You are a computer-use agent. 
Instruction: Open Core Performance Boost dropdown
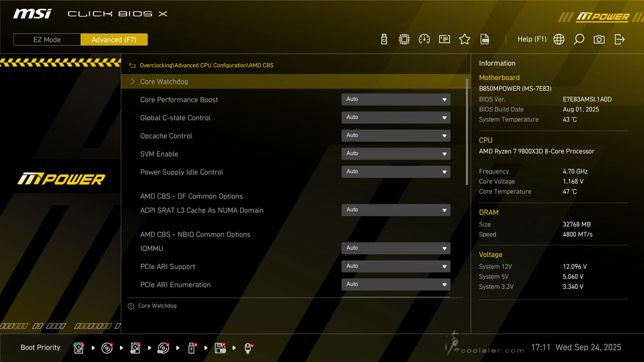coord(396,99)
